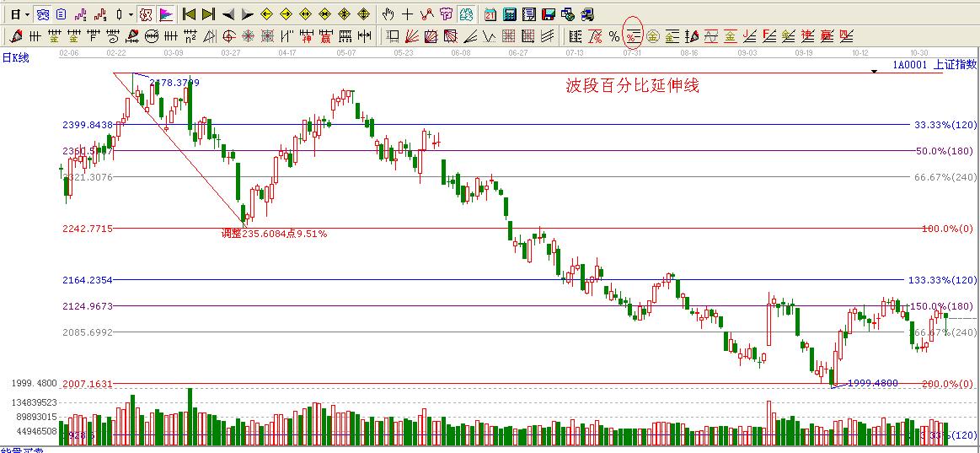980x453 pixels.
Task: Click the small black triangle left of 1A0001
Action: (874, 71)
